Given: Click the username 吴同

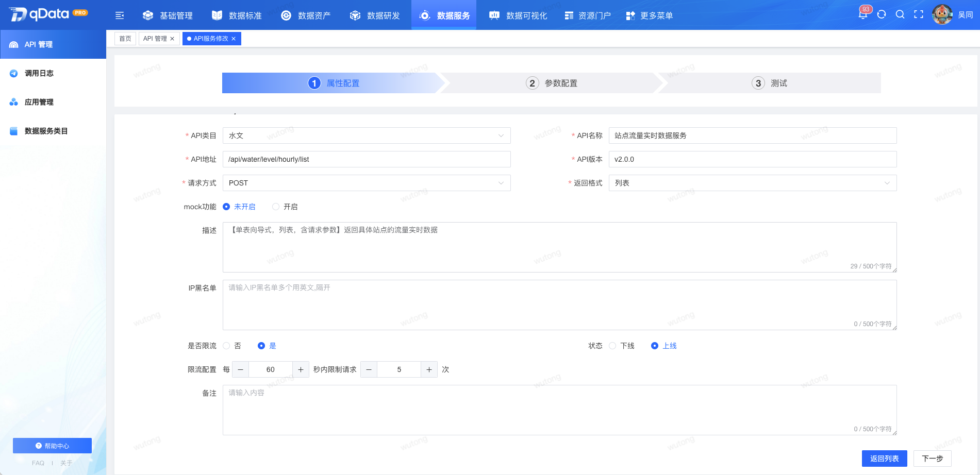Looking at the screenshot, I should tap(965, 15).
